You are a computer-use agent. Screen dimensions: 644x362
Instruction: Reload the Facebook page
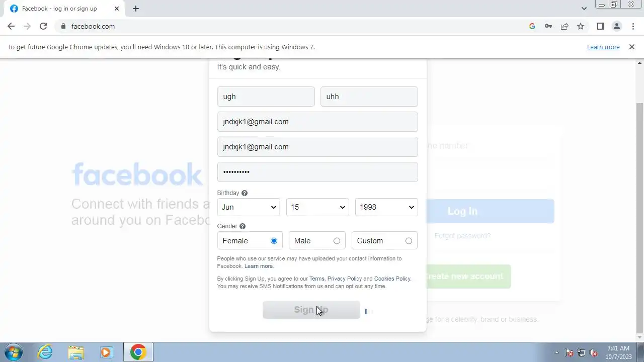point(43,26)
